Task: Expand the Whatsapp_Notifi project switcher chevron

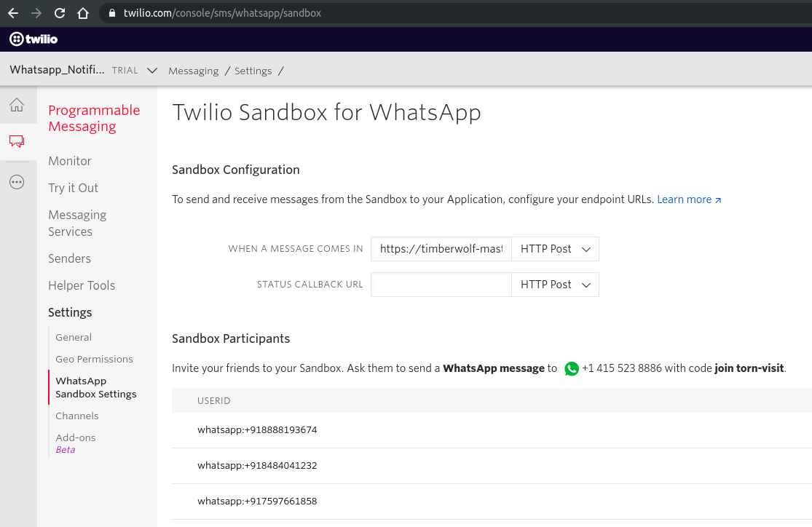Action: 151,71
